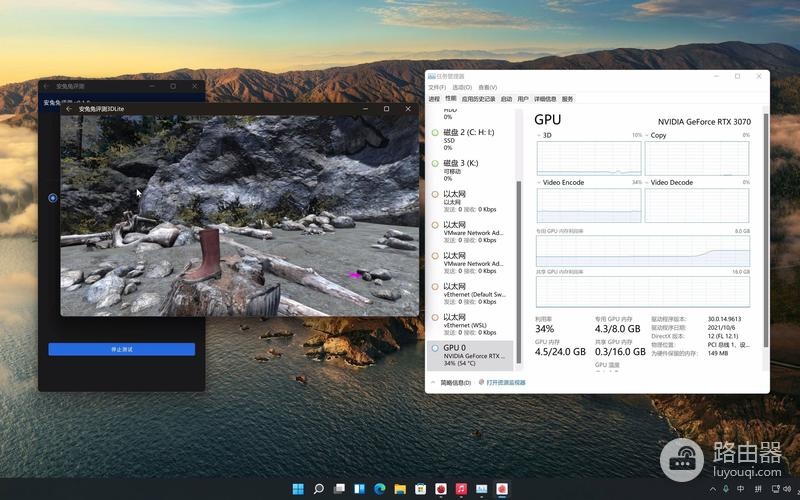
Task: Click green circle icon beside 磁盘 3
Action: pos(435,163)
